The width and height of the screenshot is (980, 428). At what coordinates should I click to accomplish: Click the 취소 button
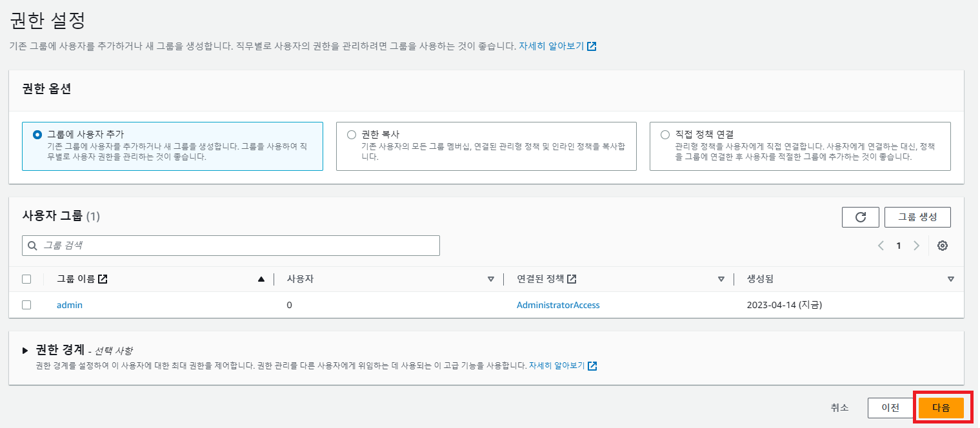point(839,408)
